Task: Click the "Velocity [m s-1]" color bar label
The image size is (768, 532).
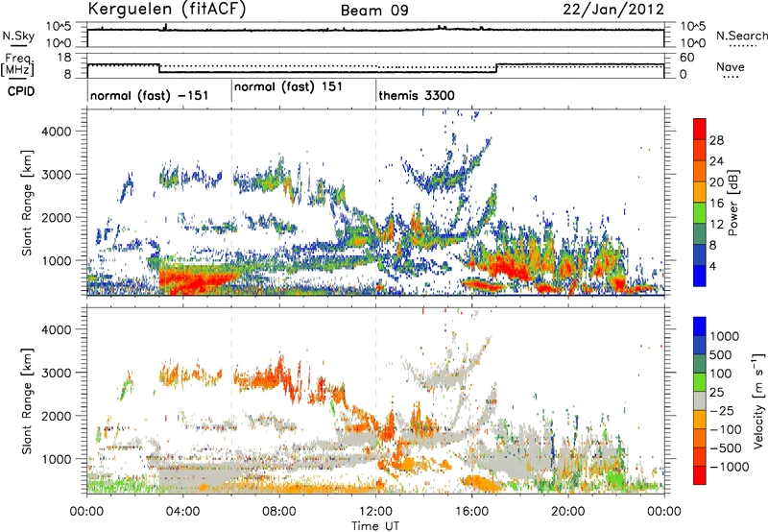Action: coord(758,400)
